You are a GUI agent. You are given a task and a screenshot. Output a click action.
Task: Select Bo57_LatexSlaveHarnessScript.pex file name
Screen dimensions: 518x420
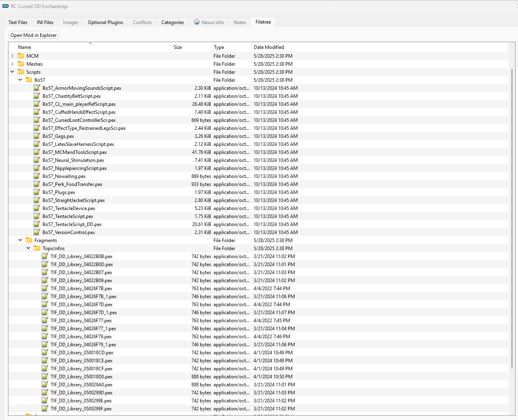[78, 144]
